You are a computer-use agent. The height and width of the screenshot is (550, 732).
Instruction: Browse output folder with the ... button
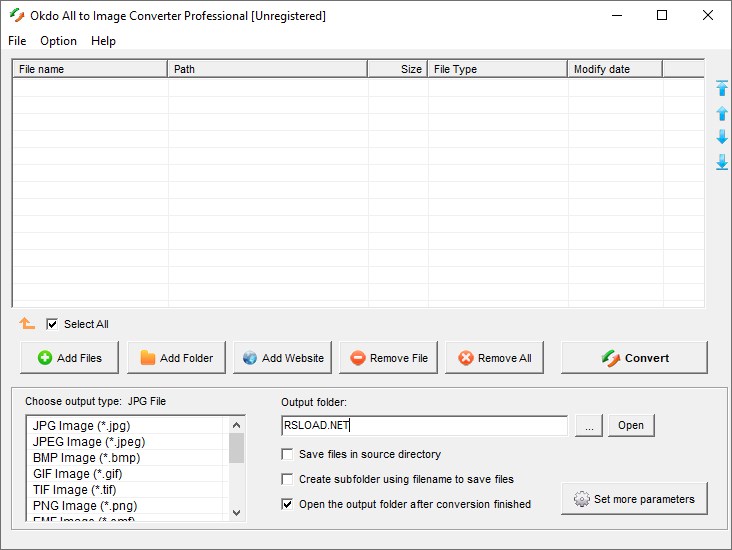click(x=589, y=425)
